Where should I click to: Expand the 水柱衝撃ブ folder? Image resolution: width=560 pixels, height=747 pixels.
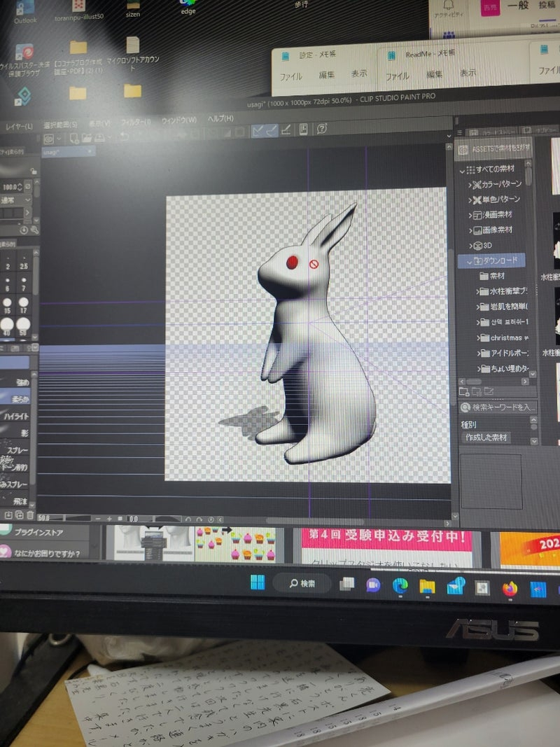click(x=477, y=291)
